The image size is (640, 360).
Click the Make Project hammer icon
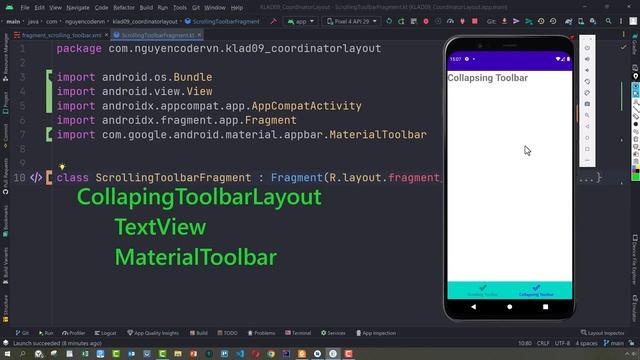(273, 21)
